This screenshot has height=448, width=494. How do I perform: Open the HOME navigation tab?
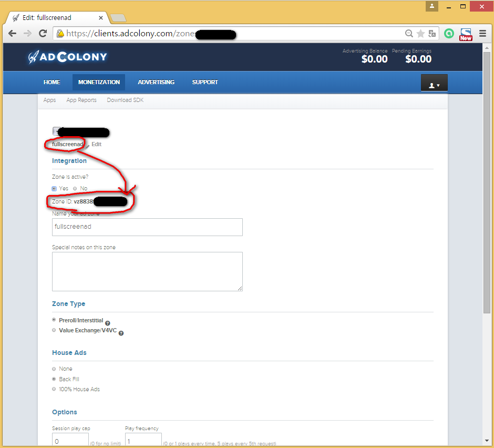coord(52,82)
